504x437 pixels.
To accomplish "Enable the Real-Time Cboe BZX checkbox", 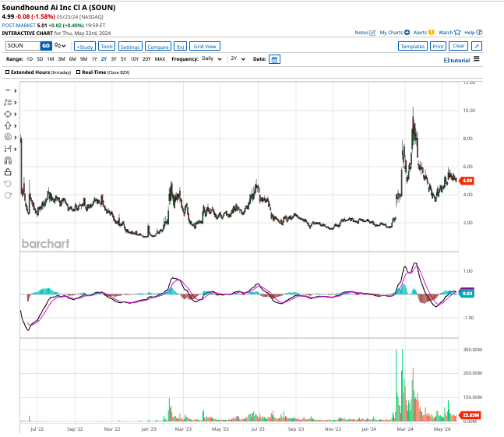I will 79,72.
